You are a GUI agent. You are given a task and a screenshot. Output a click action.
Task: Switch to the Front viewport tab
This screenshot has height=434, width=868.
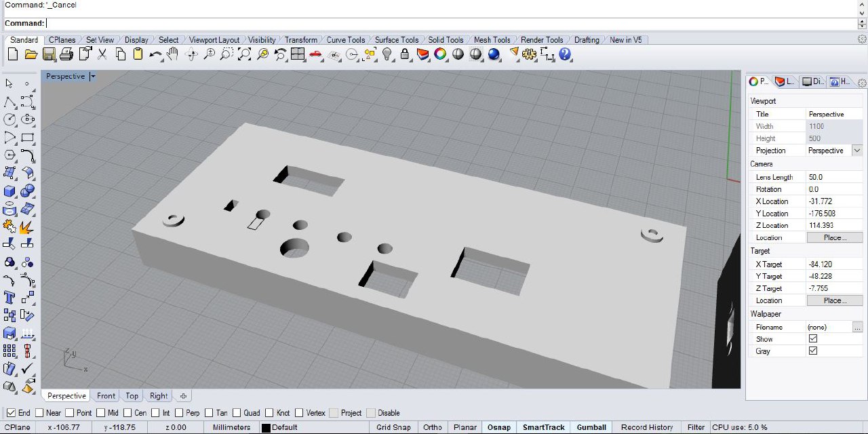[x=106, y=396]
